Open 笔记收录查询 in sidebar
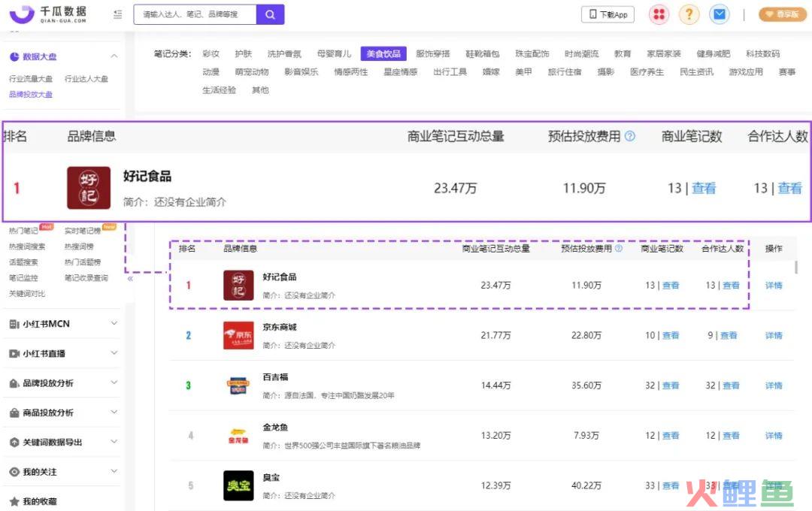 (86, 278)
